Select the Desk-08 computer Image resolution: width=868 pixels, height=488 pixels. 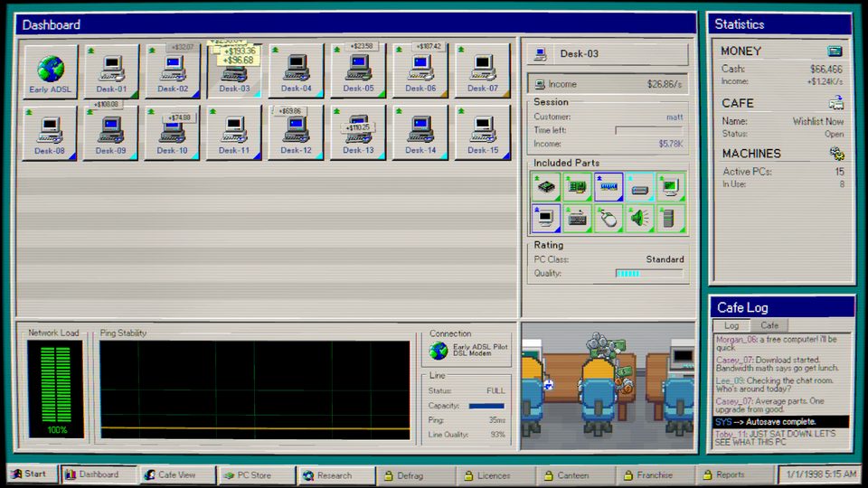(50, 134)
